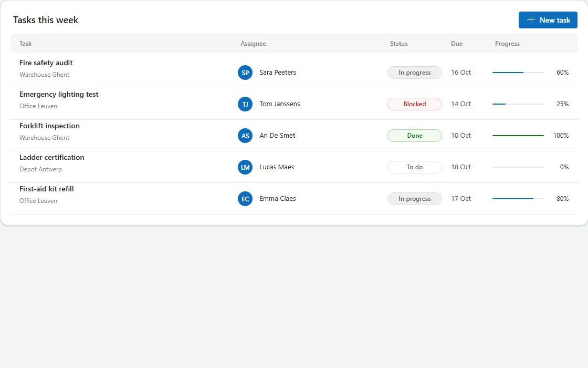The image size is (588, 368).
Task: Click the Progress column header
Action: [507, 44]
